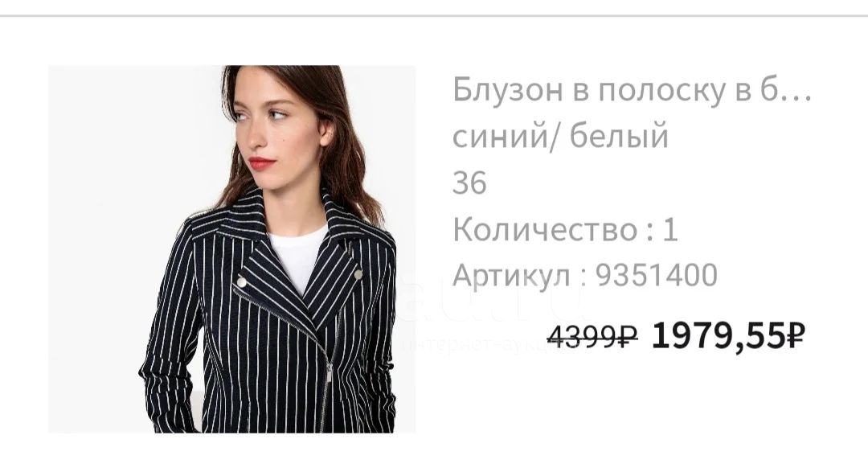Click the ruble sign after 1979,55
The image size is (868, 472).
pos(796,336)
